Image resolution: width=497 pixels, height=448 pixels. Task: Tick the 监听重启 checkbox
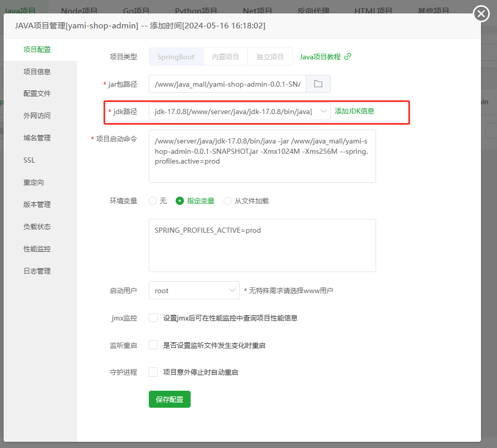point(153,345)
